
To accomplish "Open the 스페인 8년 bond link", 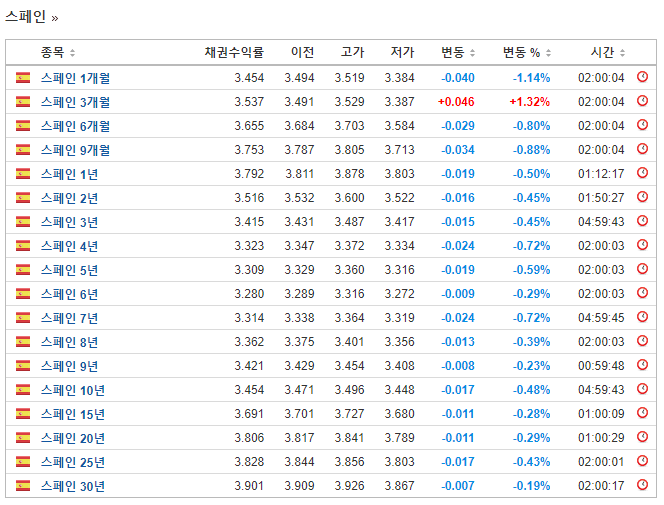I will (69, 342).
